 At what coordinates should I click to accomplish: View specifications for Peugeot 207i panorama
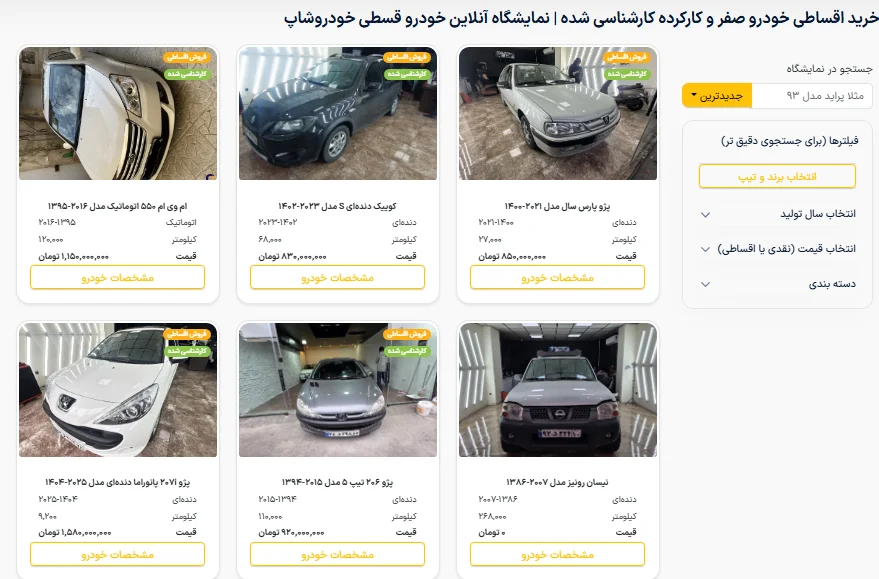point(117,554)
